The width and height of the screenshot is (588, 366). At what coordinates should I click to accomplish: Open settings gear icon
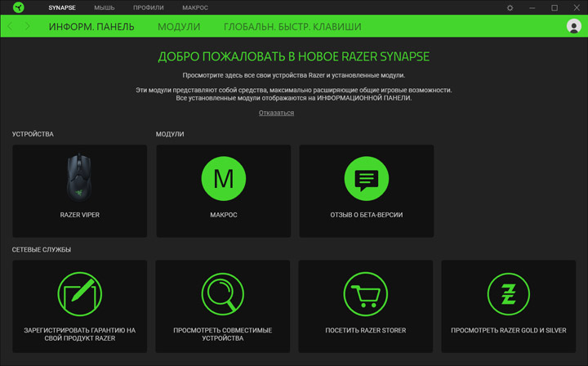pos(510,7)
